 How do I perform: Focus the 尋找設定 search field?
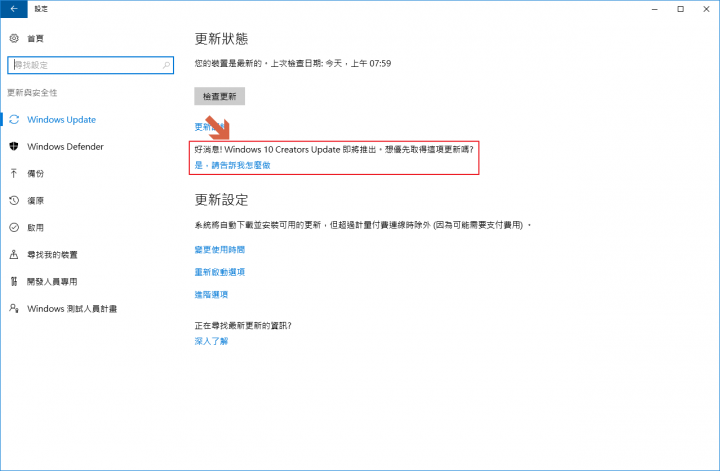[90, 65]
